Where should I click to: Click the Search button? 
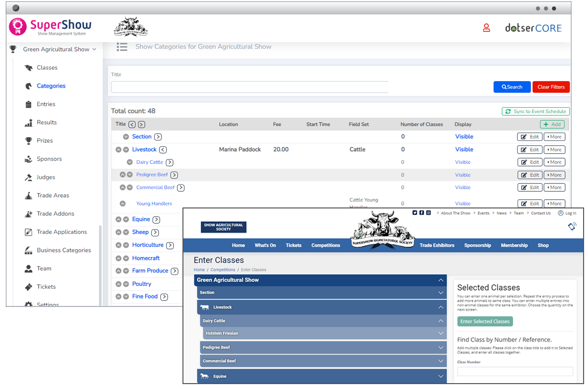(x=512, y=87)
